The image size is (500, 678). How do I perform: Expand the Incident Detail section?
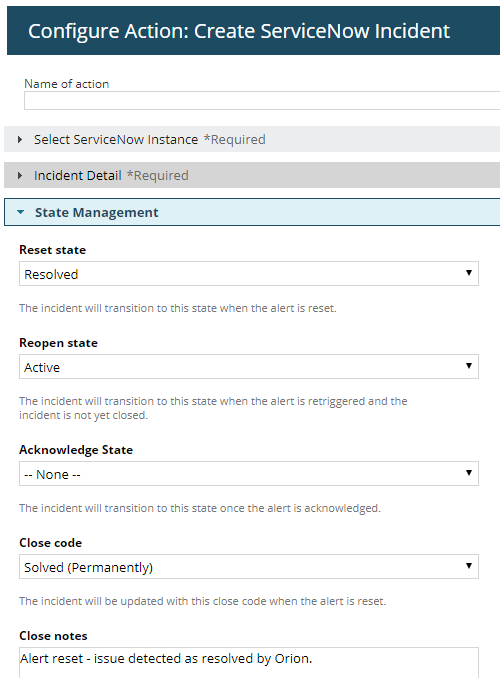(x=252, y=175)
